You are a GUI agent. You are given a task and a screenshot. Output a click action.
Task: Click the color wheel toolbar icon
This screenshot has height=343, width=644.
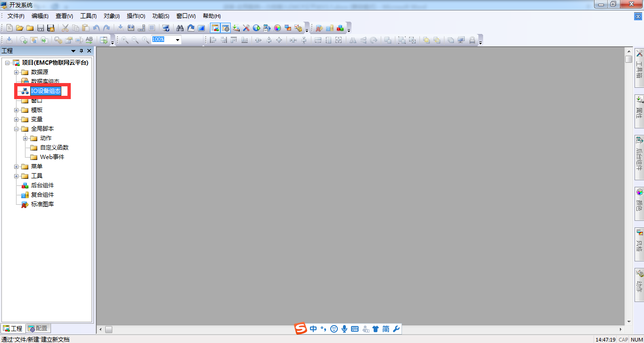[x=277, y=28]
